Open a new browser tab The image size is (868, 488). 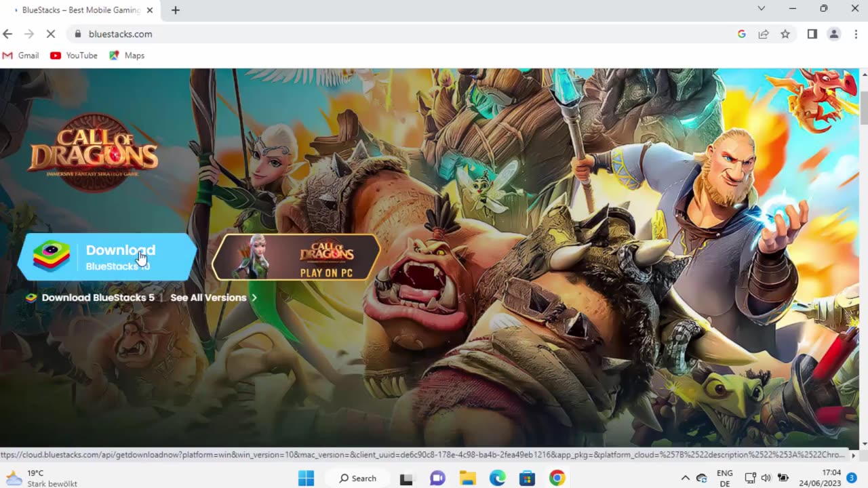(x=176, y=10)
